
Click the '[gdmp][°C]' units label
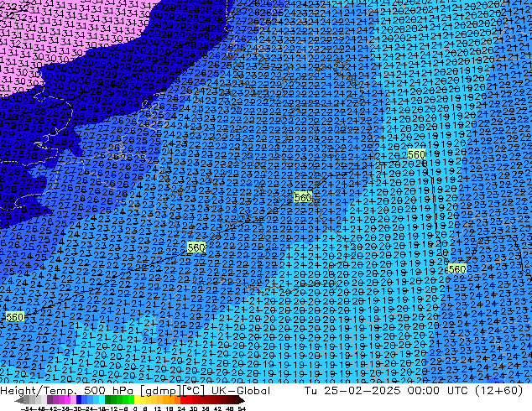point(173,391)
